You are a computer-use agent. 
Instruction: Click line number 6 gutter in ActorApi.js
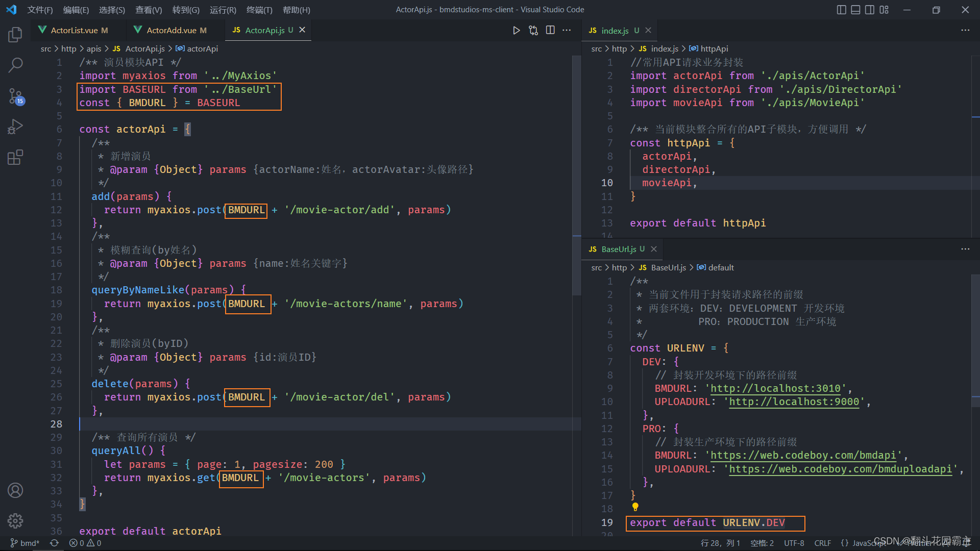(x=59, y=129)
